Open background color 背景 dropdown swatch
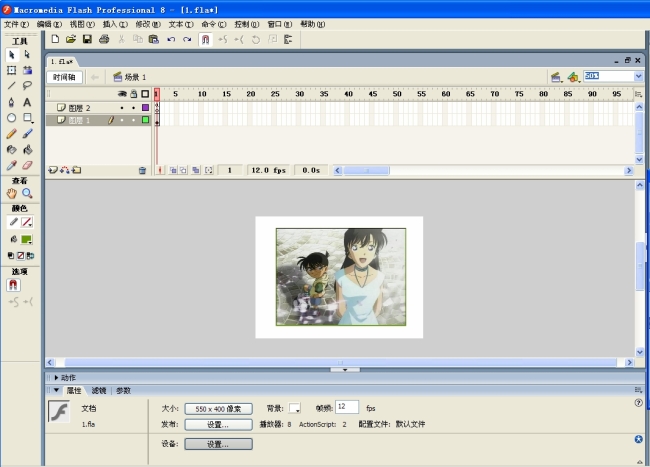This screenshot has width=650, height=467. click(x=295, y=408)
